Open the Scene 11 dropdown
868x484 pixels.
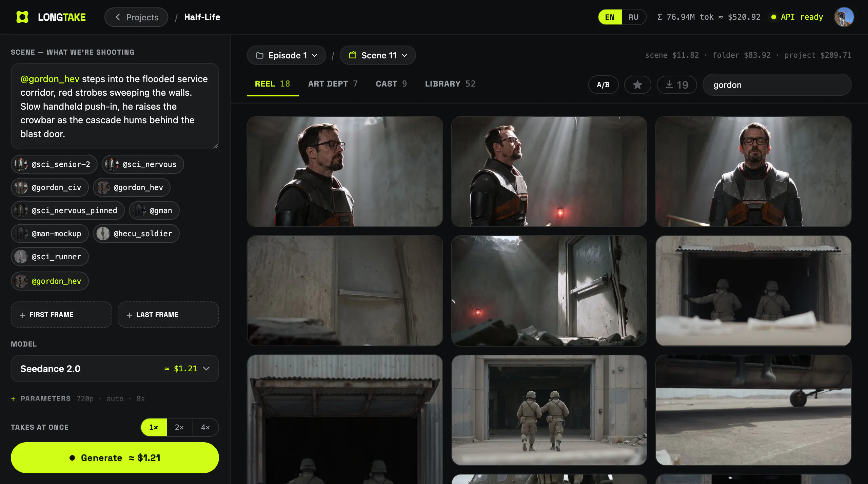(x=378, y=55)
